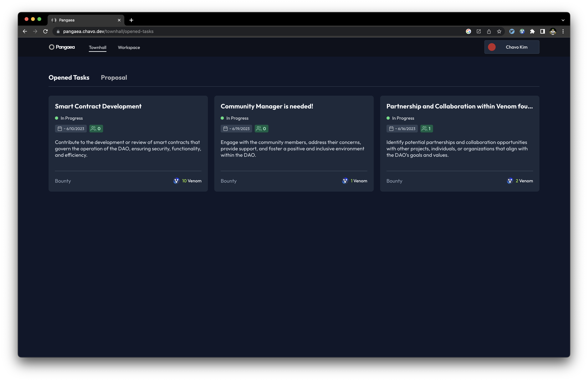Screen dimensions: 588x381
Task: Click the participants count icon on the Partnership card
Action: [424, 129]
